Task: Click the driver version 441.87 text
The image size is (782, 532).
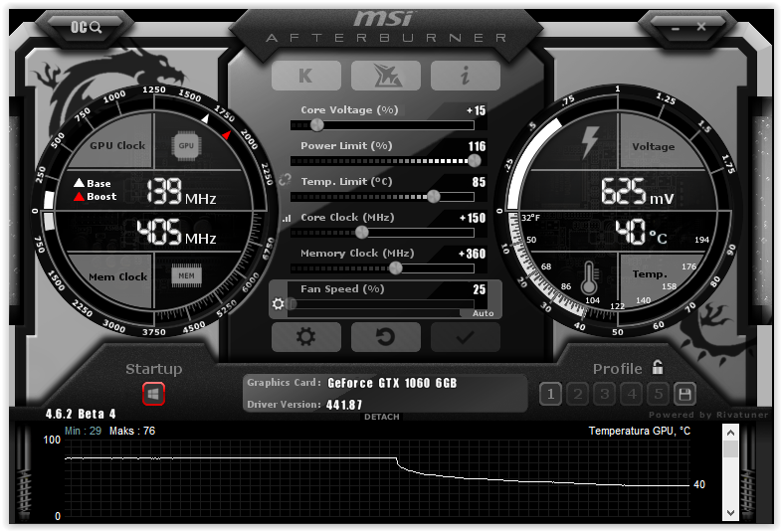Action: point(344,405)
